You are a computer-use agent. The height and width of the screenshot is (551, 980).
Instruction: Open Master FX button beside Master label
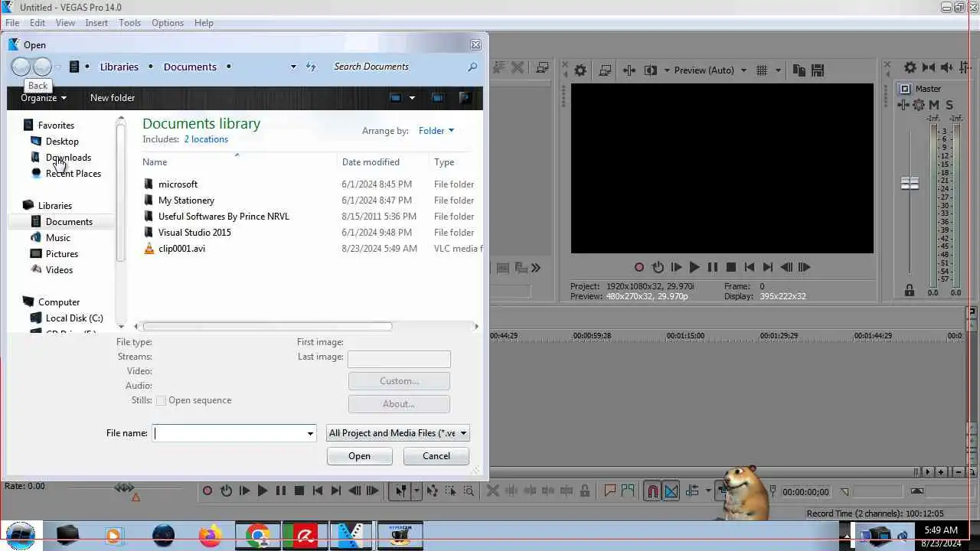(x=904, y=105)
